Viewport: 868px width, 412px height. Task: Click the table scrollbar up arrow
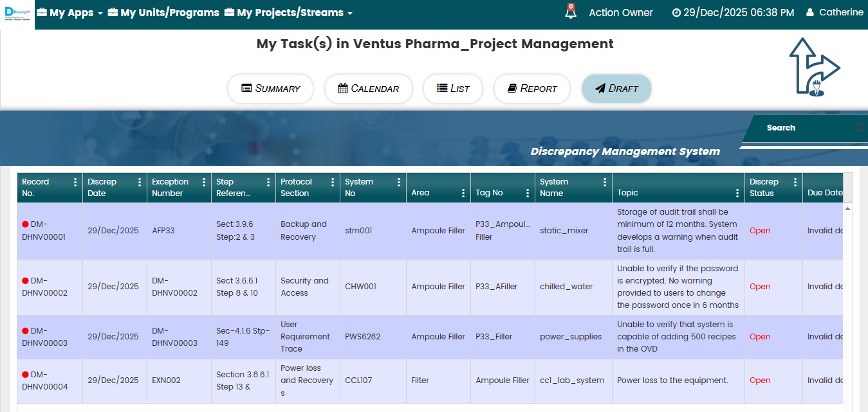point(847,209)
